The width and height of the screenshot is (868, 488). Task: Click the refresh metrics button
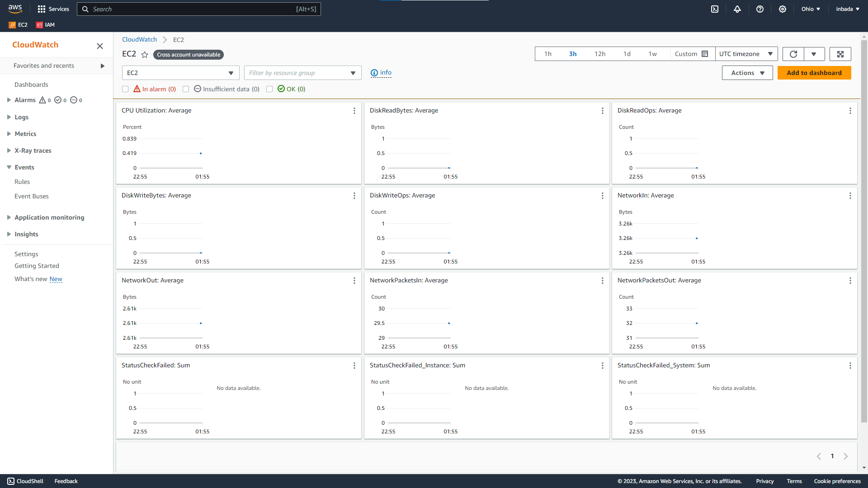pyautogui.click(x=793, y=54)
